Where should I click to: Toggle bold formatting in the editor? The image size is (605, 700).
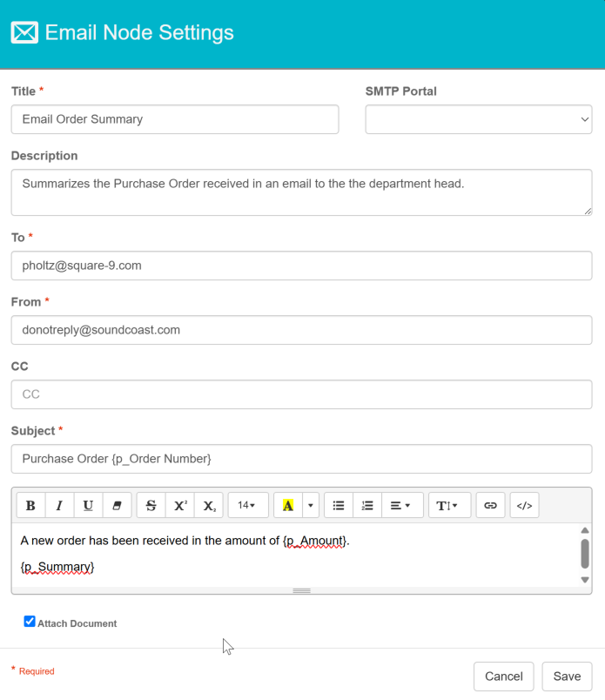pos(30,506)
